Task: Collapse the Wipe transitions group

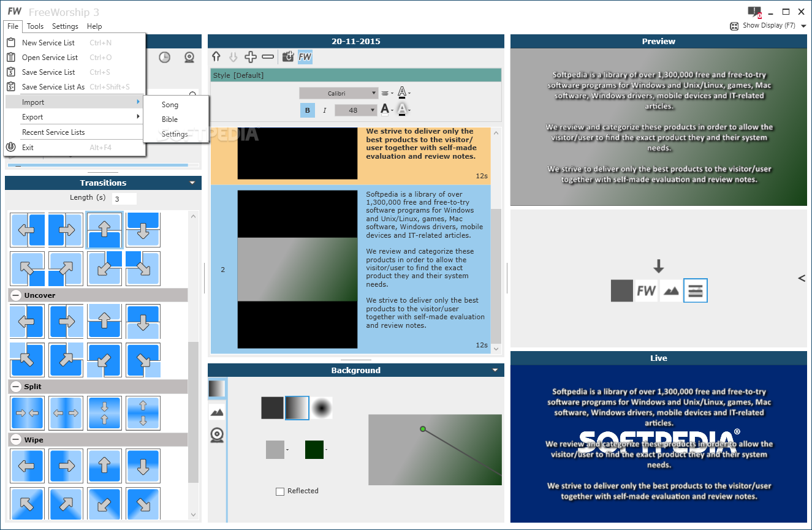Action: (16, 440)
